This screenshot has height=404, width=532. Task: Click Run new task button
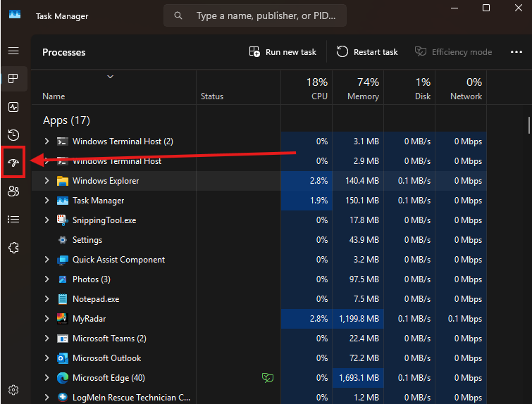[283, 52]
